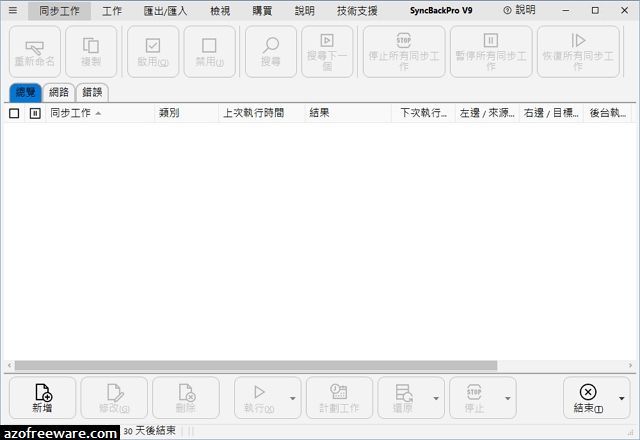This screenshot has width=640, height=440.
Task: Click the 上次執行時間 column header
Action: pos(262,113)
